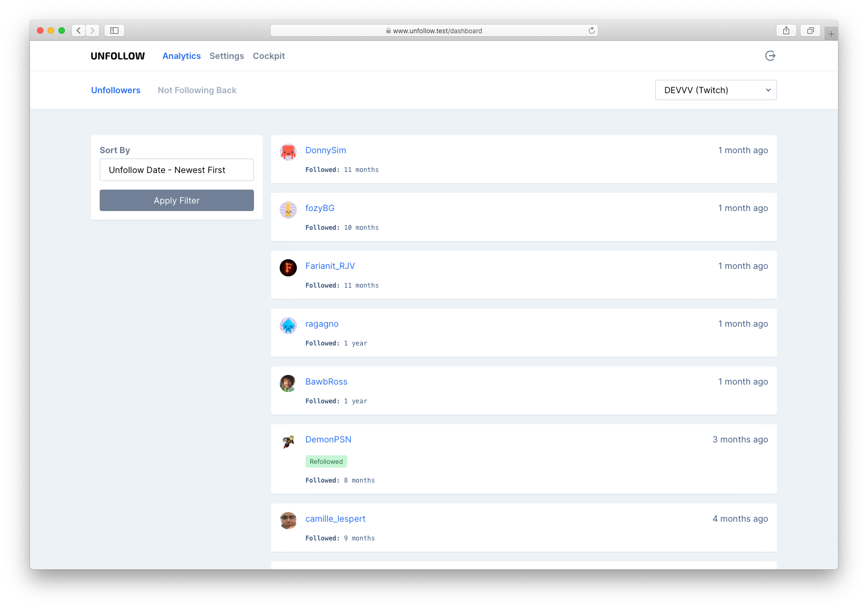This screenshot has height=609, width=868.
Task: Click fozyBG's avatar image
Action: tap(288, 210)
